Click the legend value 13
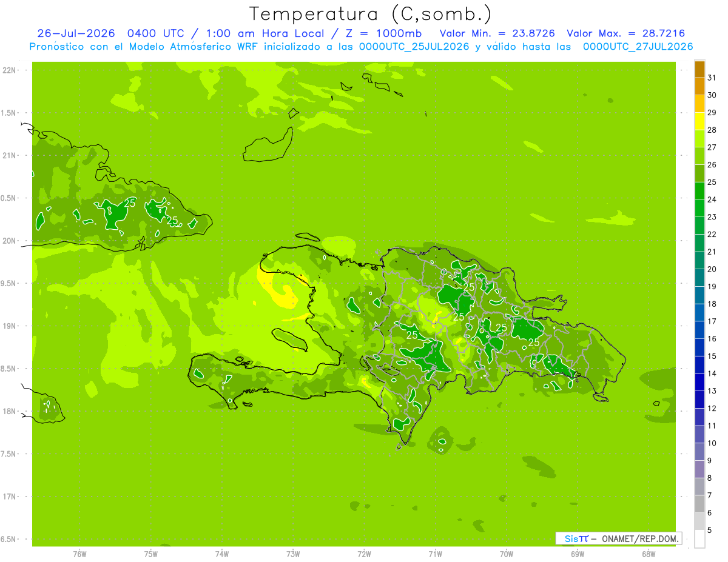 pyautogui.click(x=712, y=391)
